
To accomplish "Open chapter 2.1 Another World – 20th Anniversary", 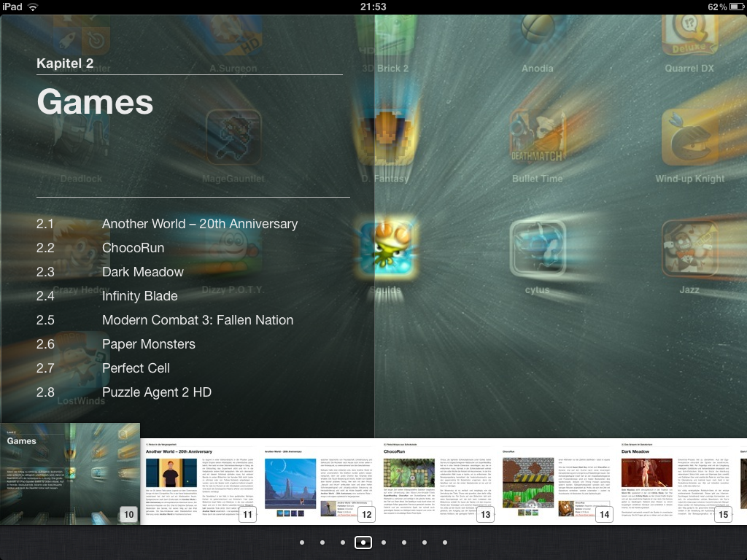I will [x=199, y=224].
